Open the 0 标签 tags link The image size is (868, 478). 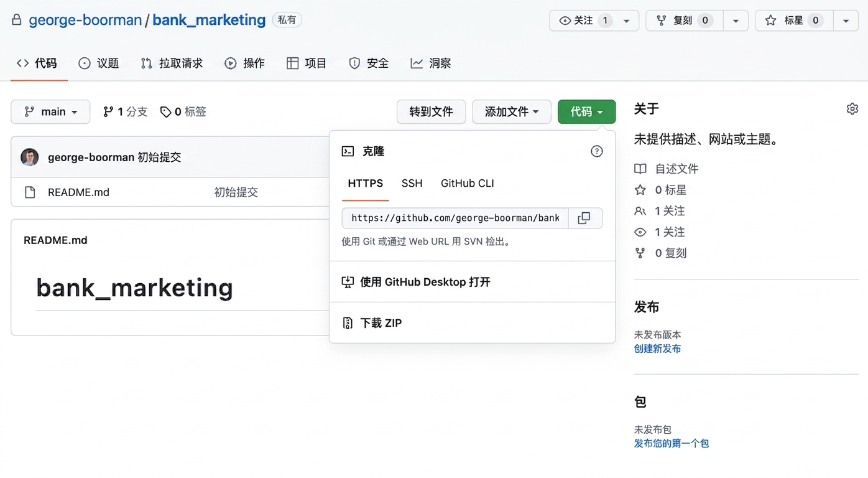[183, 112]
